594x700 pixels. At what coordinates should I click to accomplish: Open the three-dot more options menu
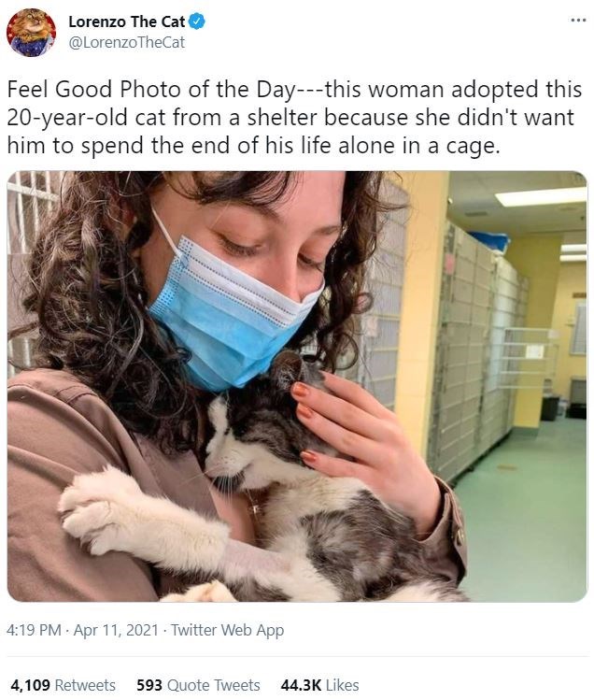pos(578,20)
